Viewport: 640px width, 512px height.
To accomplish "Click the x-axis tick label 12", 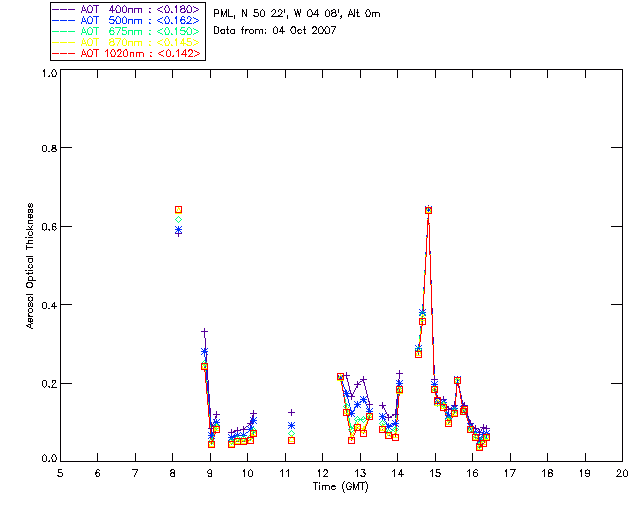I will coord(322,473).
